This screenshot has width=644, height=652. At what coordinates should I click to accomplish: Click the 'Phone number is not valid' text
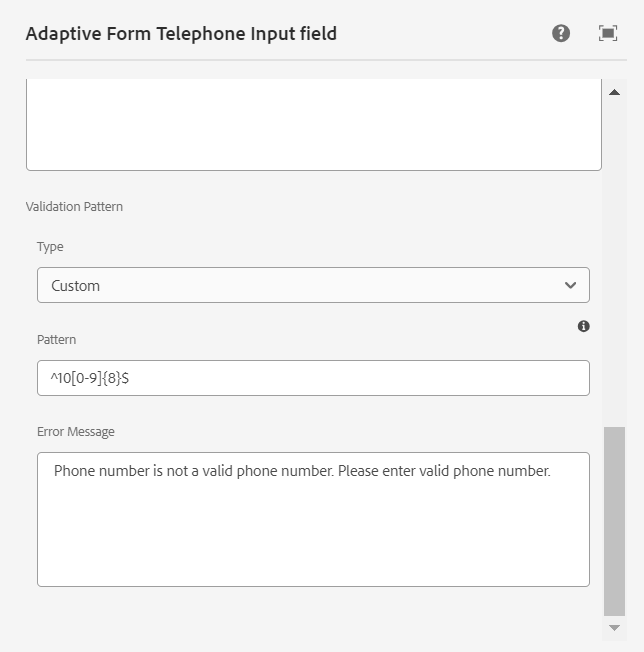point(302,471)
